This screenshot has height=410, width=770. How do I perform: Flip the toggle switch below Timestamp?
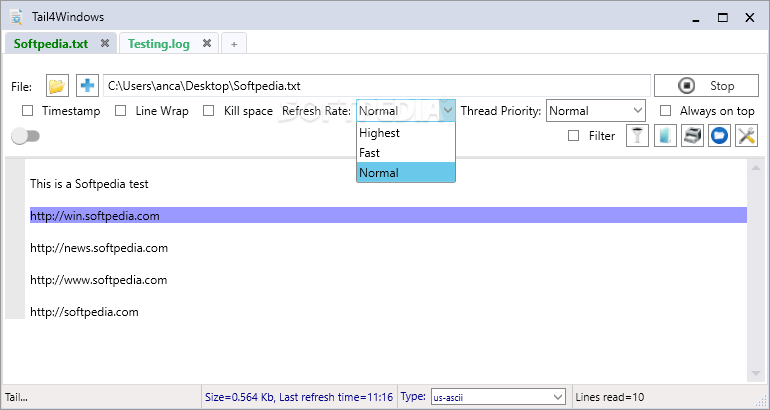pos(26,136)
